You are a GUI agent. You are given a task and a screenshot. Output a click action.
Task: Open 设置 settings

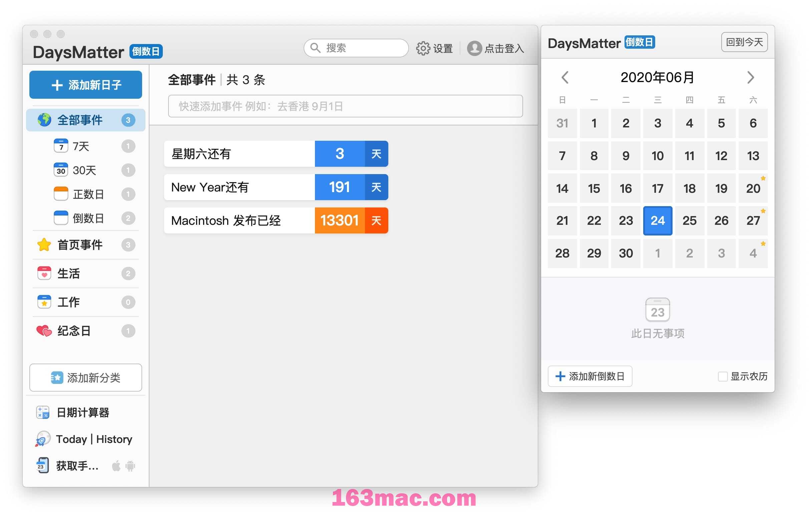(x=434, y=48)
